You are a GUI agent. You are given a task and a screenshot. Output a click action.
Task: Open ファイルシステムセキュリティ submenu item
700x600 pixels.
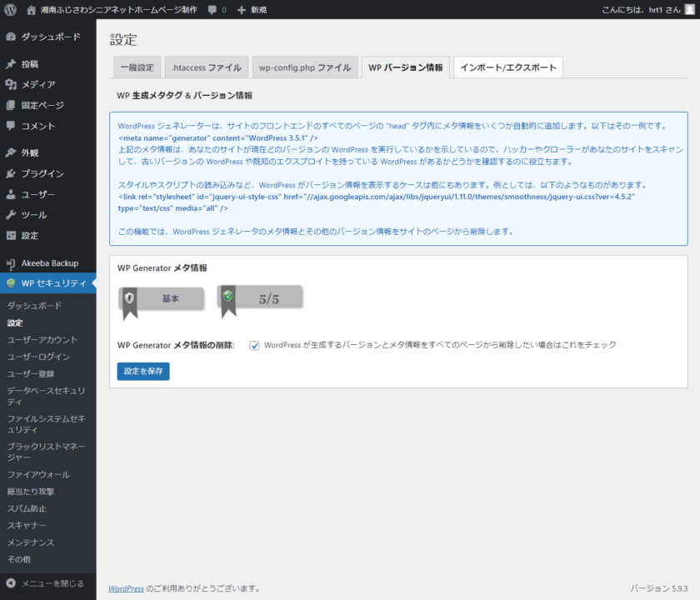46,424
